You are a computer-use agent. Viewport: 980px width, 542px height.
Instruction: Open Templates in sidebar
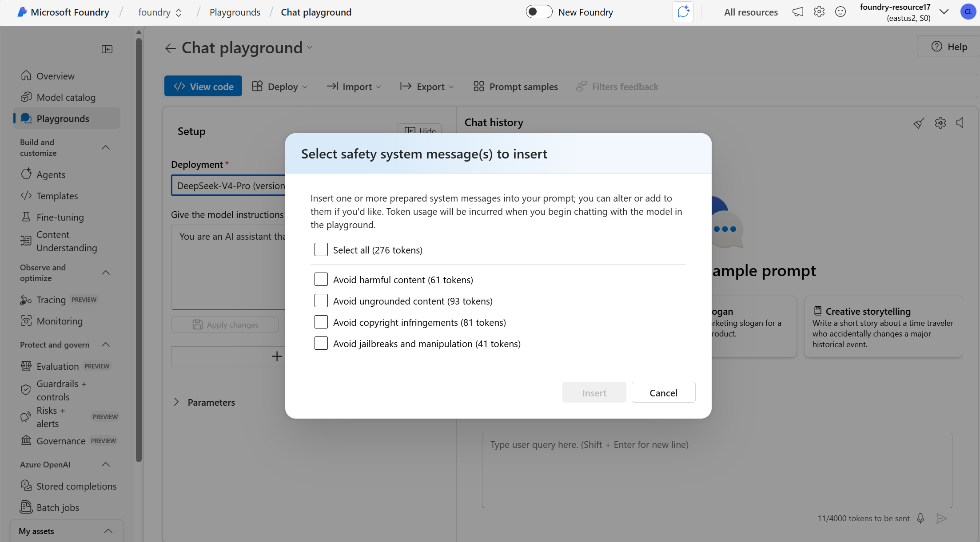(67, 196)
